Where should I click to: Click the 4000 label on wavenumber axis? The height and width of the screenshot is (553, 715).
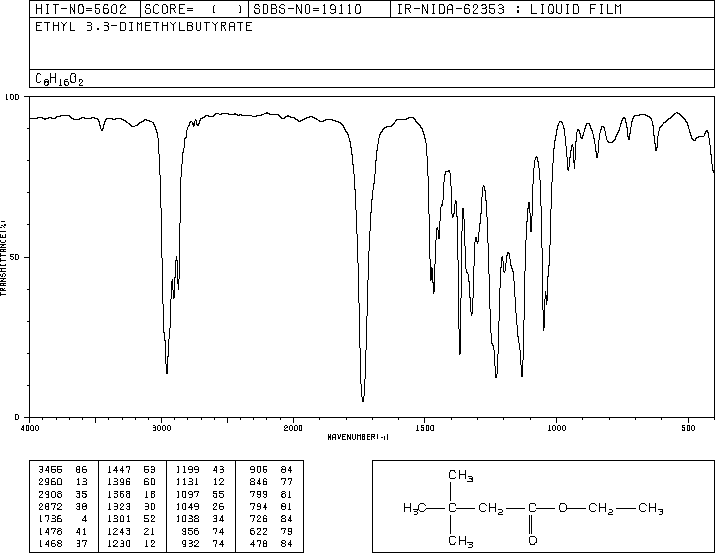(30, 428)
